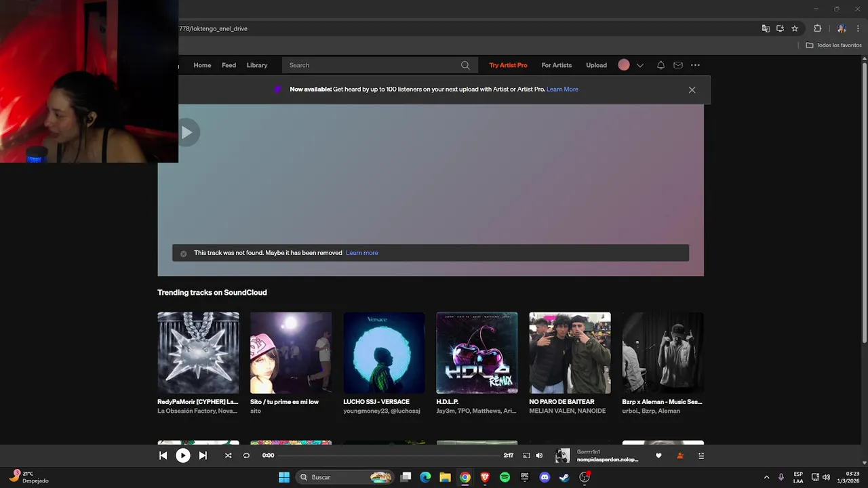Viewport: 868px width, 488px height.
Task: Open the user avatar in SoundCloud header
Action: pos(624,65)
